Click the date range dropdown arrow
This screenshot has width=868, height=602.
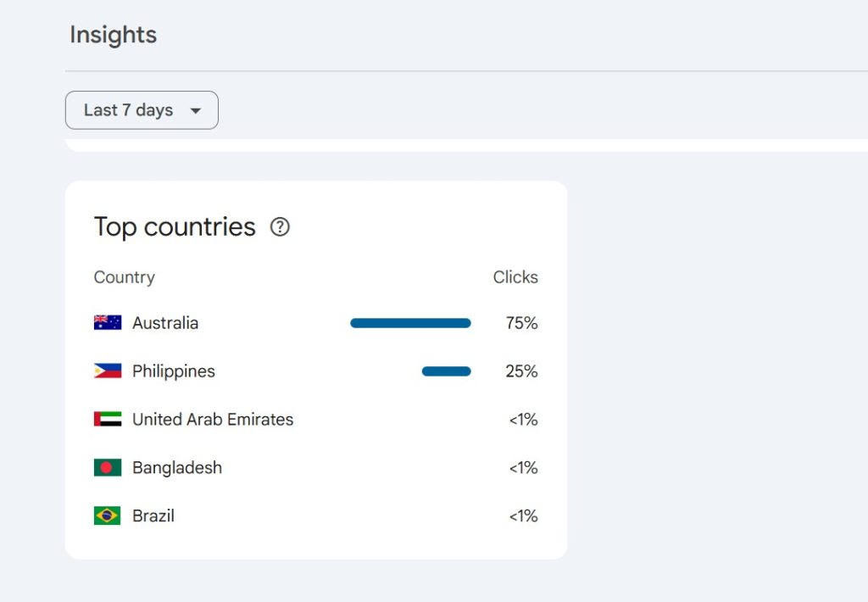(196, 111)
